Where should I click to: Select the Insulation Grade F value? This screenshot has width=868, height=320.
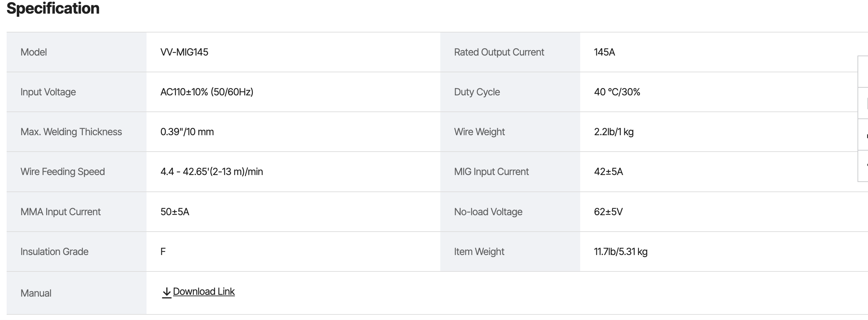[163, 252]
